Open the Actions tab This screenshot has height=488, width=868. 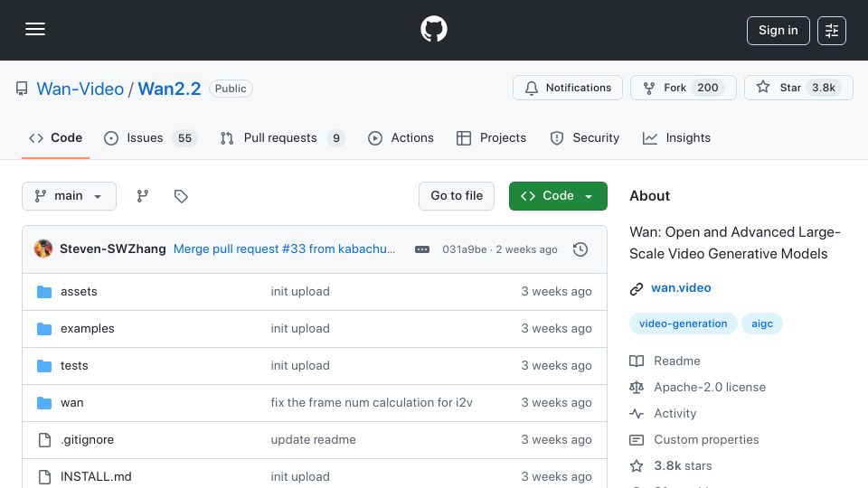coord(401,137)
